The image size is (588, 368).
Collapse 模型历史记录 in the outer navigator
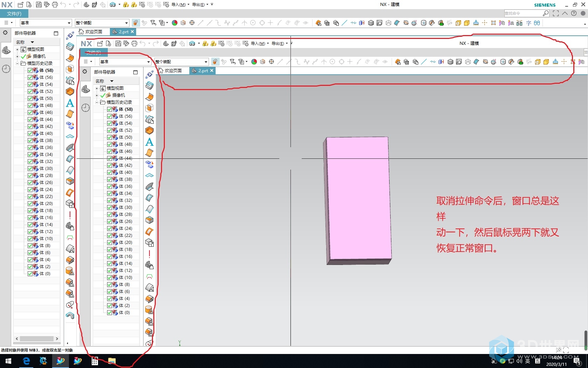pos(17,63)
